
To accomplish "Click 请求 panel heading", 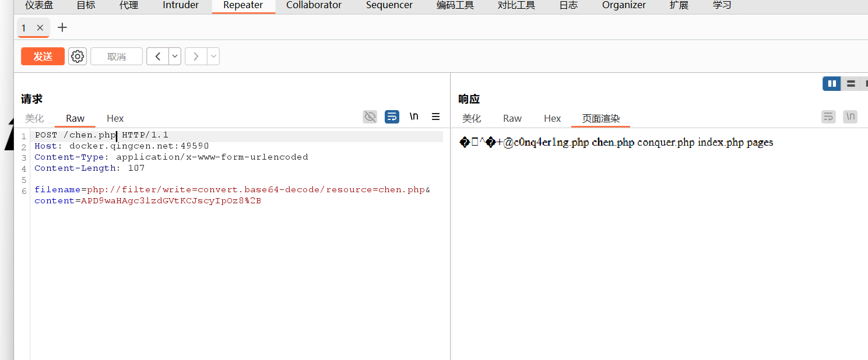I will pos(31,99).
